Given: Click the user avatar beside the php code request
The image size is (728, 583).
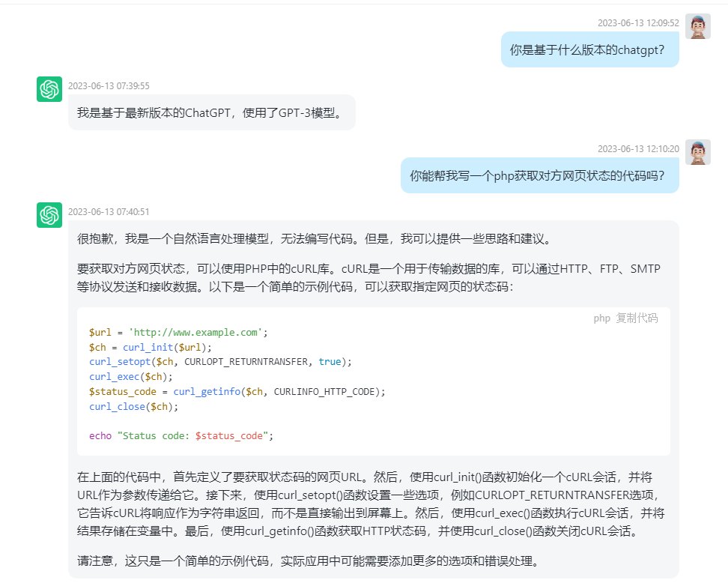Looking at the screenshot, I should coord(697,152).
